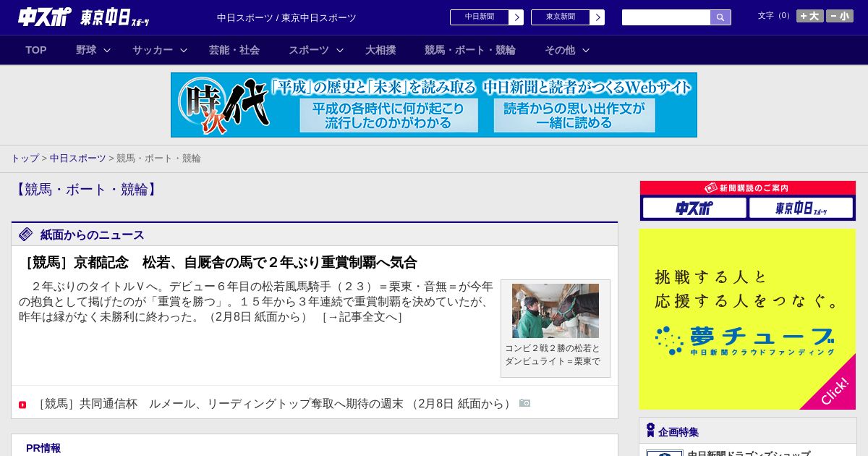Open the 中日新聞ドラゴンズショップ link
Viewport: 868px width, 456px height.
pos(749,454)
